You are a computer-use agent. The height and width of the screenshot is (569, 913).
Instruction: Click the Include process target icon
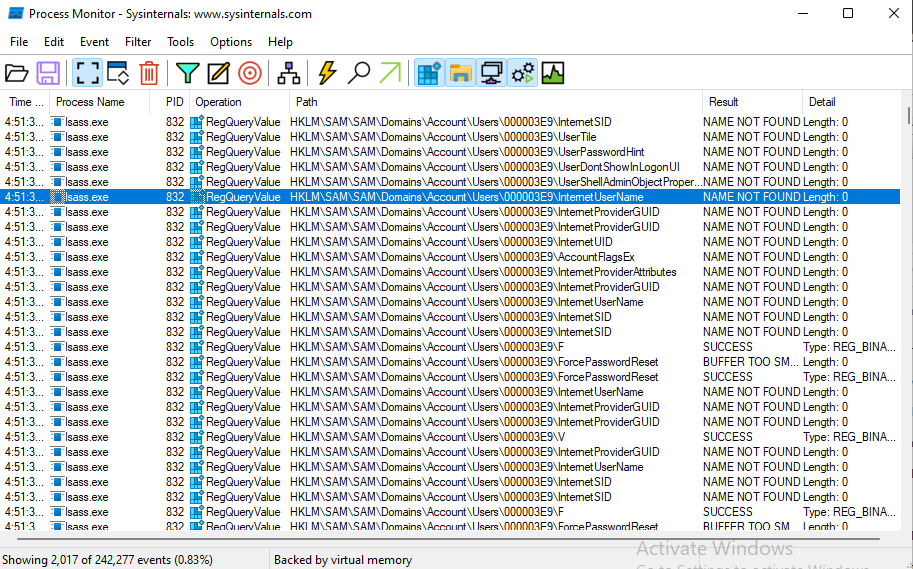[250, 73]
